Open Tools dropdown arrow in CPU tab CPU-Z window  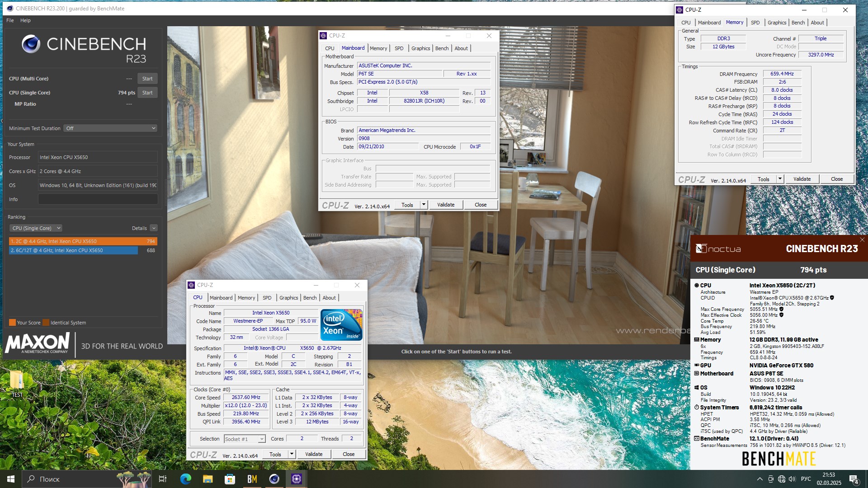pyautogui.click(x=292, y=455)
